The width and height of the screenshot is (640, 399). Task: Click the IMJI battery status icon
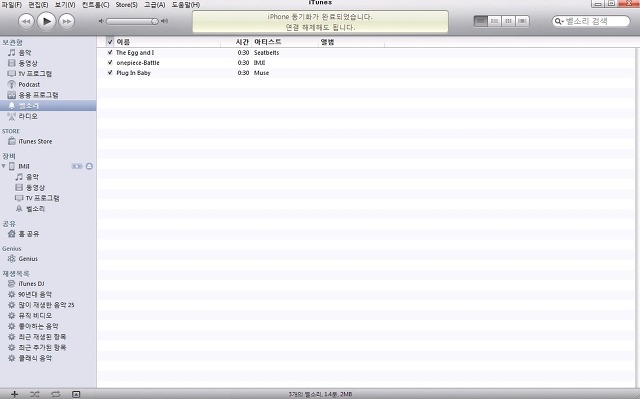click(x=77, y=166)
